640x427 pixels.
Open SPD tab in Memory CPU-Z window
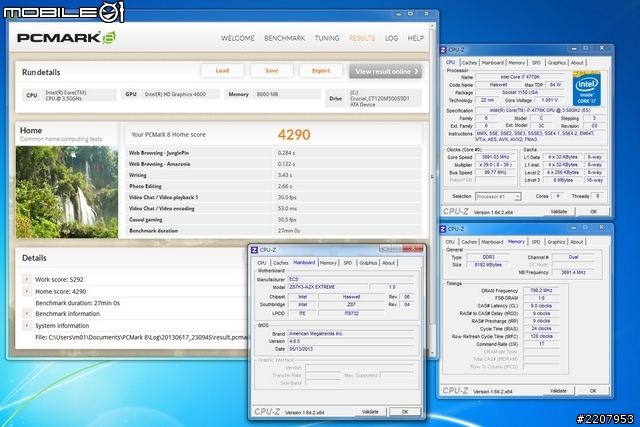point(536,242)
